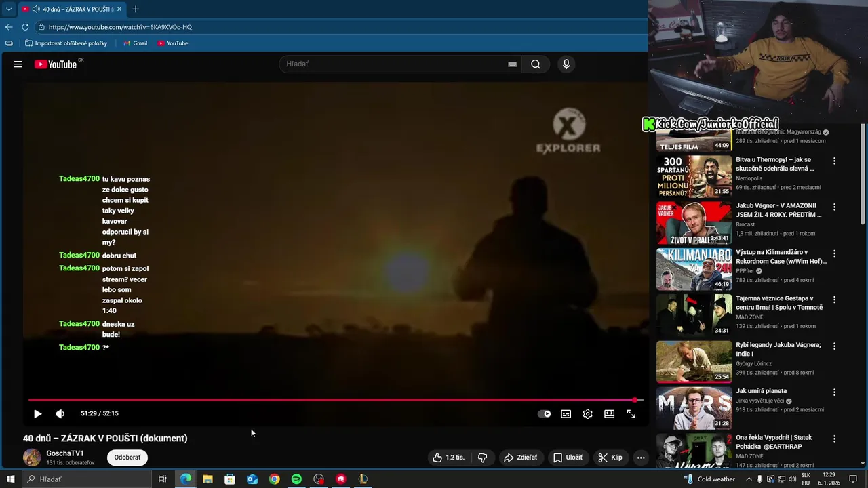Image resolution: width=868 pixels, height=488 pixels.
Task: Open options for Tajemná věznice Gestapa video
Action: [x=835, y=300]
